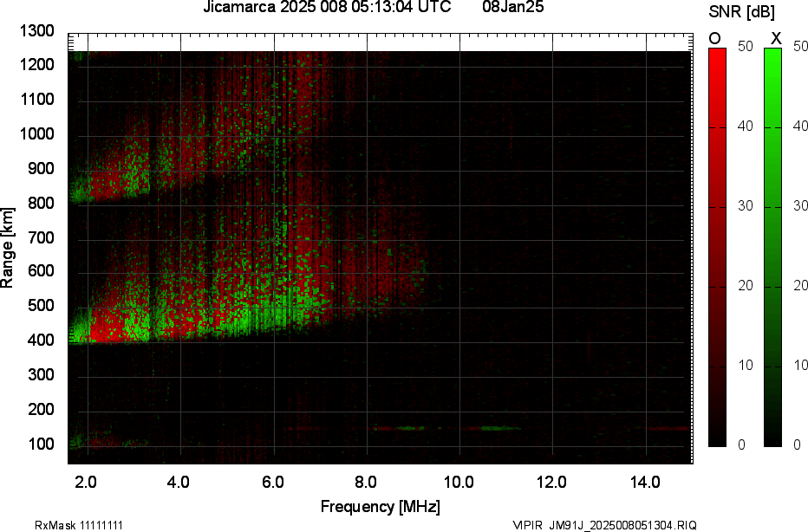Click the green X-mode SNR color bar
Screen dimensions: 808x532
772,247
